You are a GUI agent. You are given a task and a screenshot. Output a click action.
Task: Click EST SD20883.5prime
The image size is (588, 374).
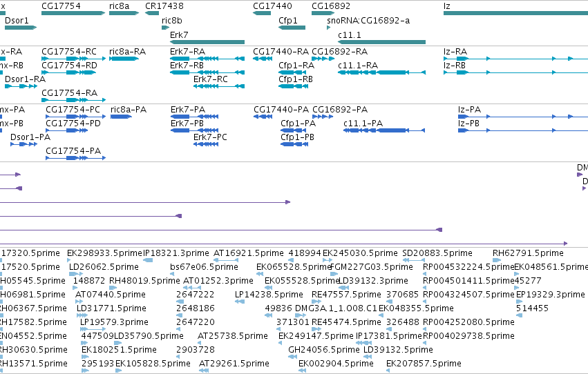tap(414, 260)
